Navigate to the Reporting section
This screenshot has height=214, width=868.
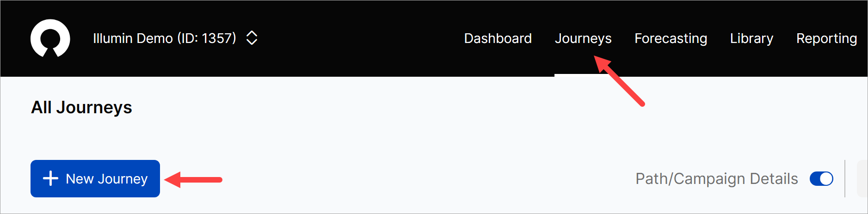click(826, 38)
